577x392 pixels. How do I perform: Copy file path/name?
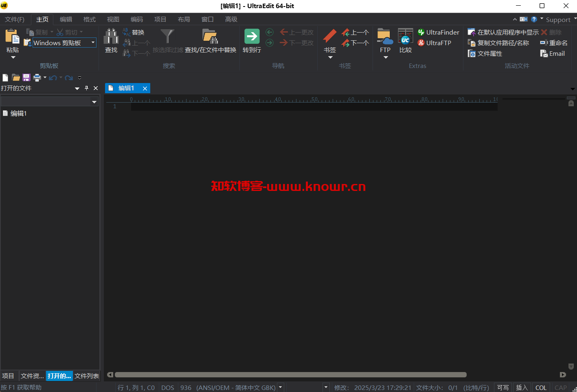[498, 43]
